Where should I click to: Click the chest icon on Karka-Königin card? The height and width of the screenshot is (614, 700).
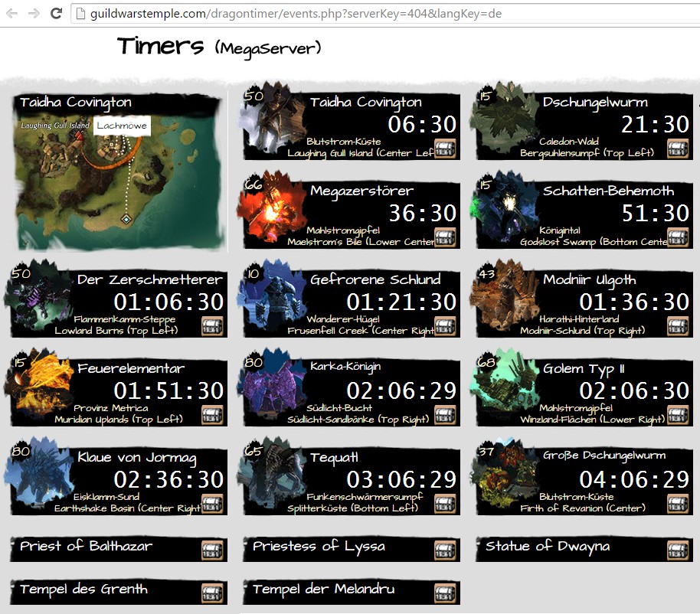[x=445, y=415]
